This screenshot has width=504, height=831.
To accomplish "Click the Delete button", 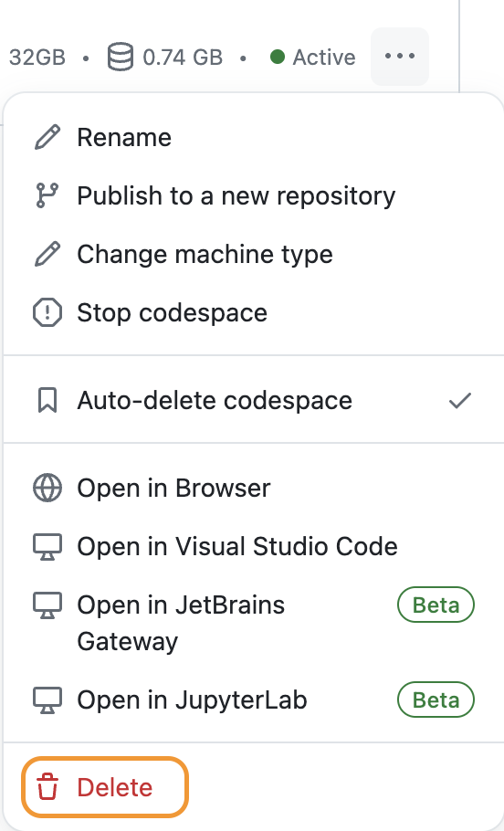I will point(105,786).
